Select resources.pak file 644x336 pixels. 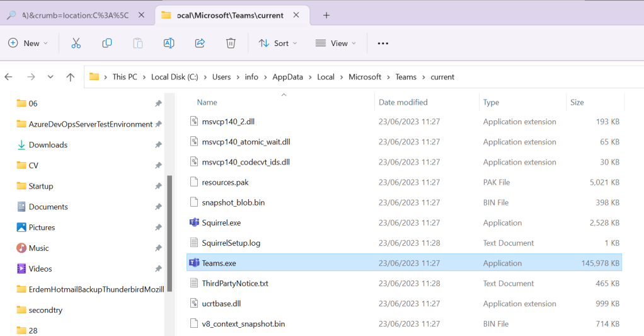[404, 182]
